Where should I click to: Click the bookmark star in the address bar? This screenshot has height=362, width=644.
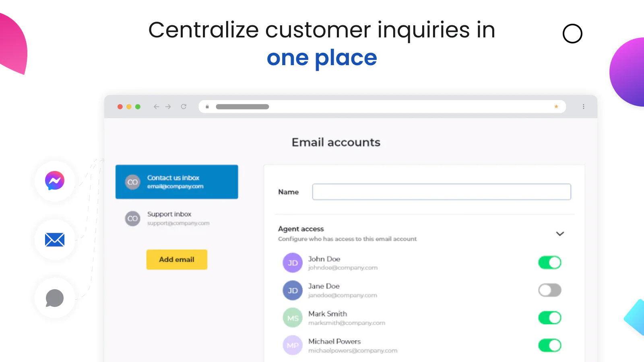pyautogui.click(x=556, y=107)
